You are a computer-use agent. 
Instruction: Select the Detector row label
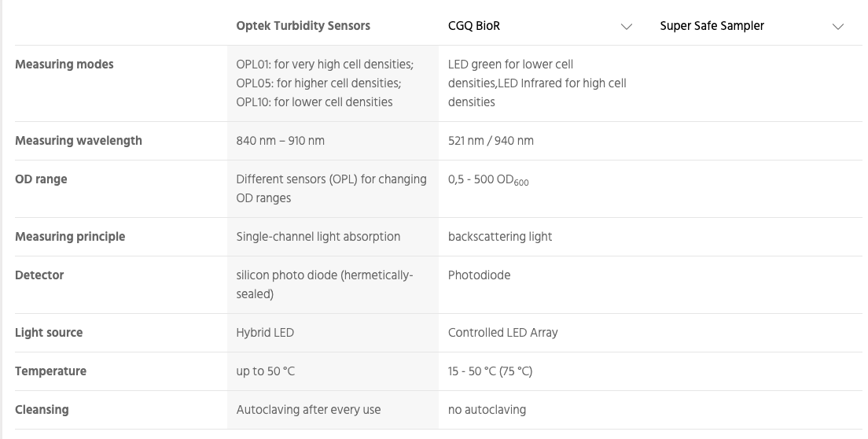[x=39, y=275]
